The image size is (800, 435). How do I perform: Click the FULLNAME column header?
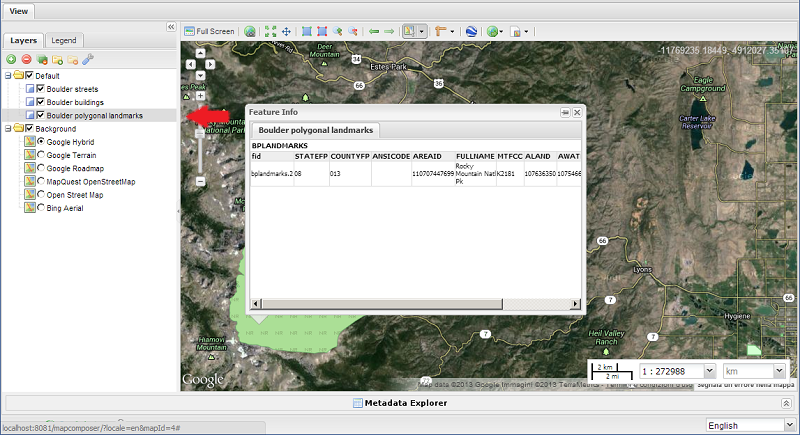coord(475,156)
